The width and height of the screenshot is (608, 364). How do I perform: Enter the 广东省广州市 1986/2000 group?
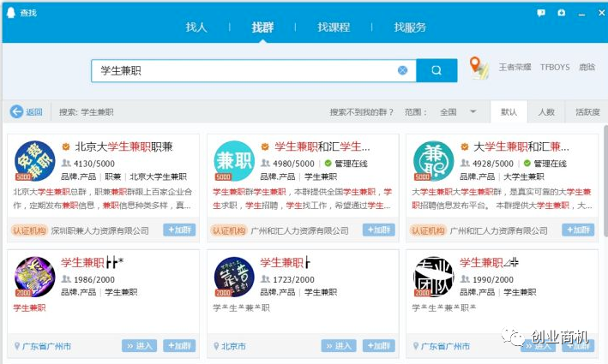click(x=139, y=345)
